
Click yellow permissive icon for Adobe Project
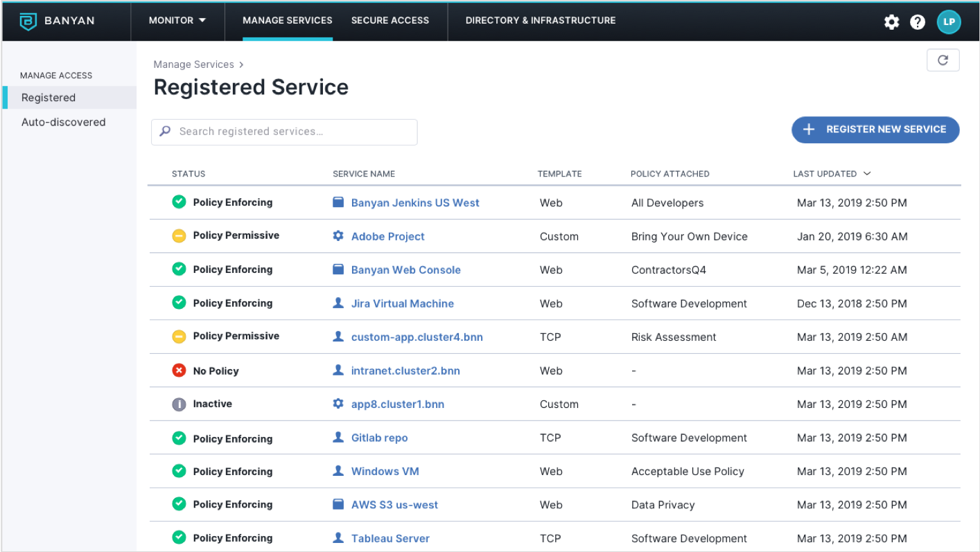[x=179, y=235]
